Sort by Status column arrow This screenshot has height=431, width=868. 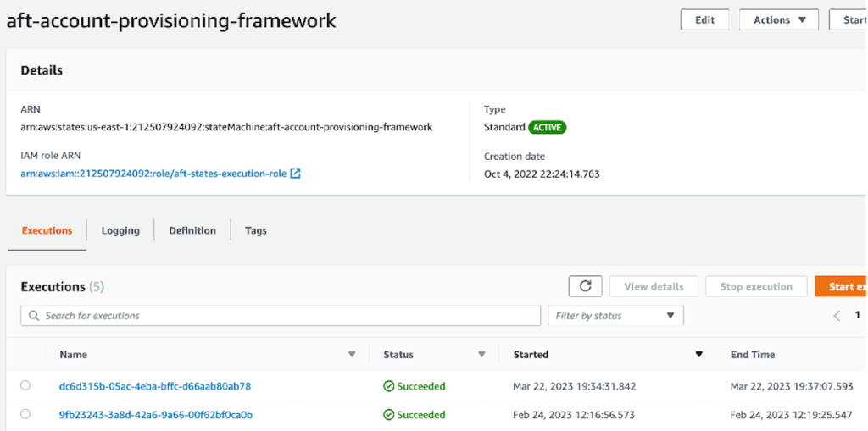coord(481,355)
